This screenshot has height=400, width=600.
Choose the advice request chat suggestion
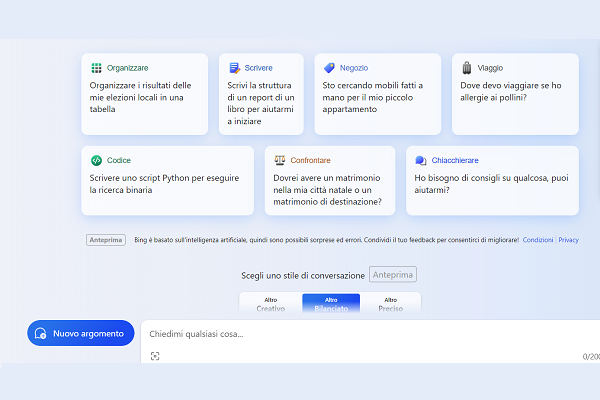point(492,181)
